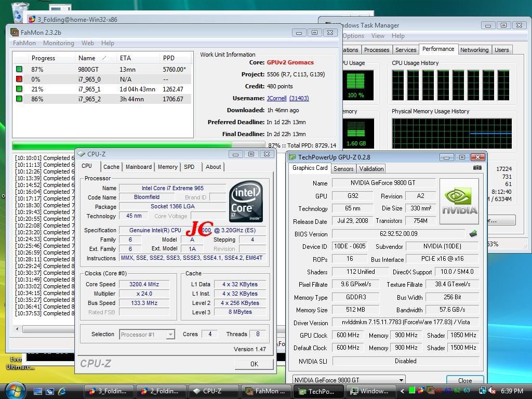
Task: Open the Monitoring menu in FahMon
Action: (x=58, y=43)
